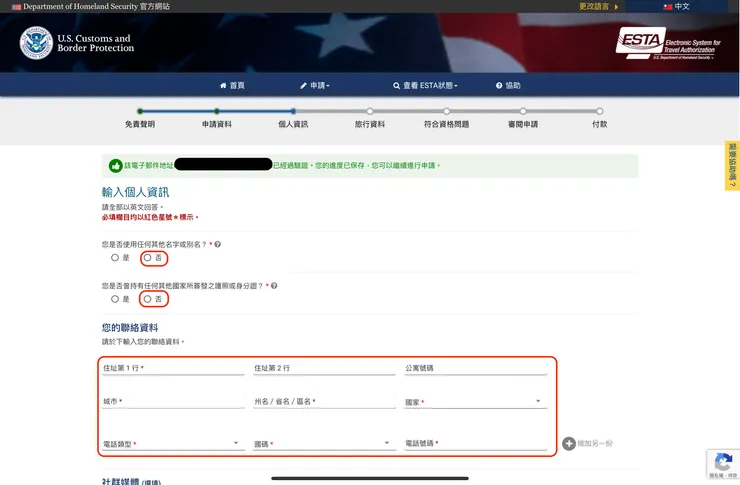740x485 pixels.
Task: Click the reCAPTCHA badge
Action: 723,464
